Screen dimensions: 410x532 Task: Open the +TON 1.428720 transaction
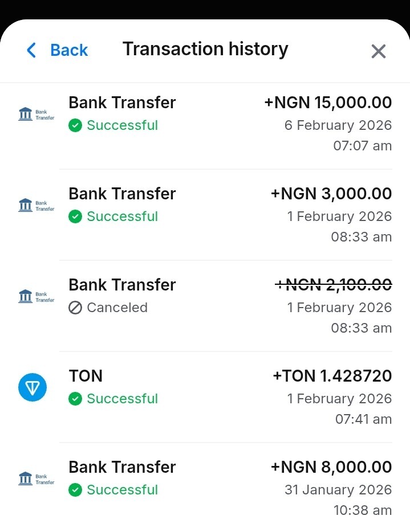(x=332, y=376)
